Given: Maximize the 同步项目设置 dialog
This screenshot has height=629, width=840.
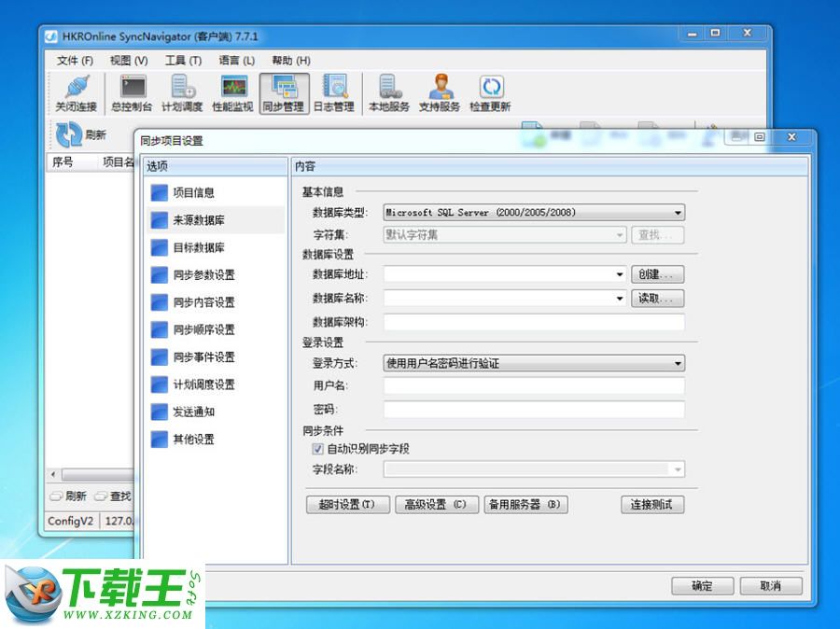Looking at the screenshot, I should click(759, 137).
